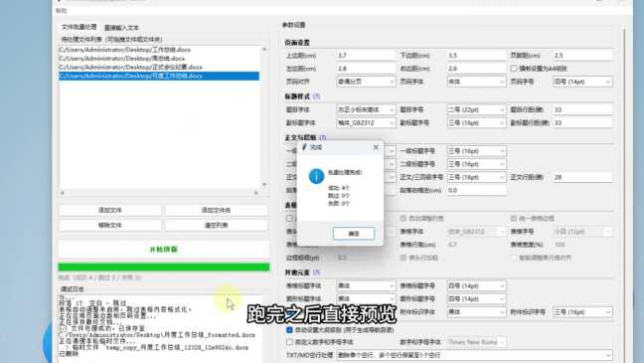Click the 页脚距(cm) field showing 2.5
The width and height of the screenshot is (644, 363).
click(x=582, y=56)
